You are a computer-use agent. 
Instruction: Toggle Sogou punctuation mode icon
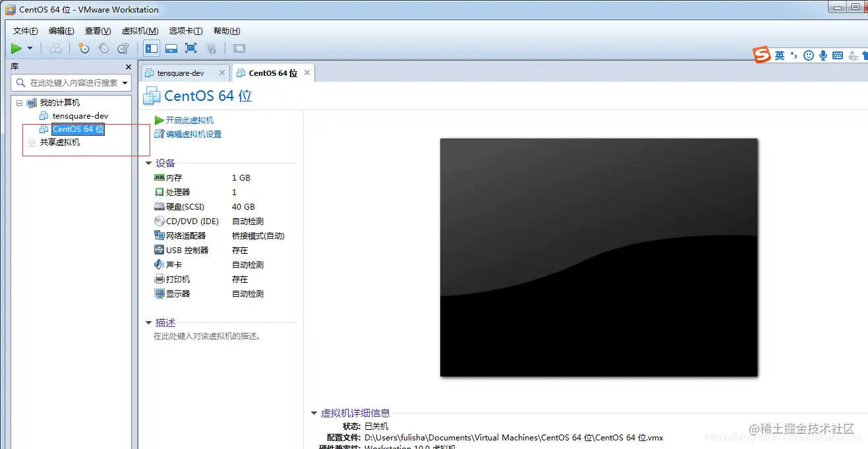(x=794, y=56)
